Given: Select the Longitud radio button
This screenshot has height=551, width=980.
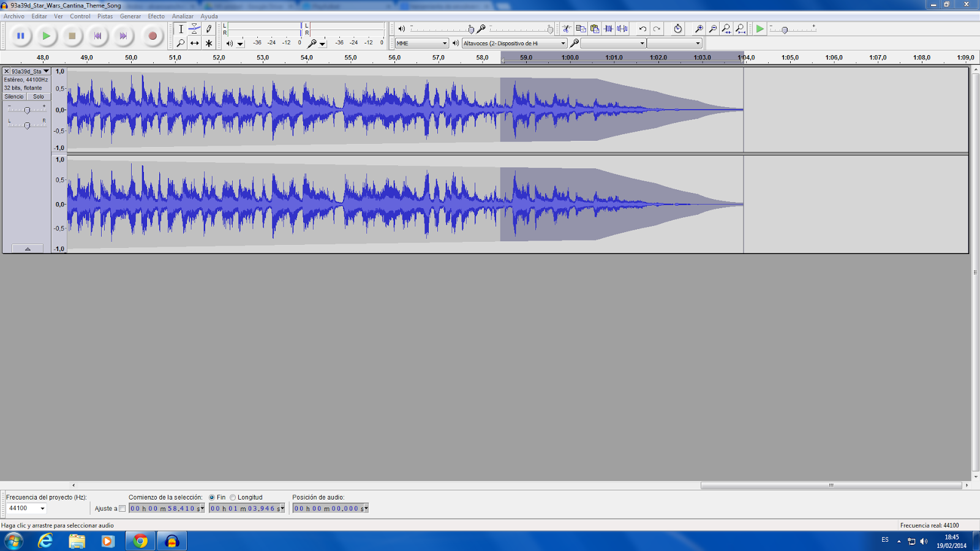Looking at the screenshot, I should tap(233, 498).
